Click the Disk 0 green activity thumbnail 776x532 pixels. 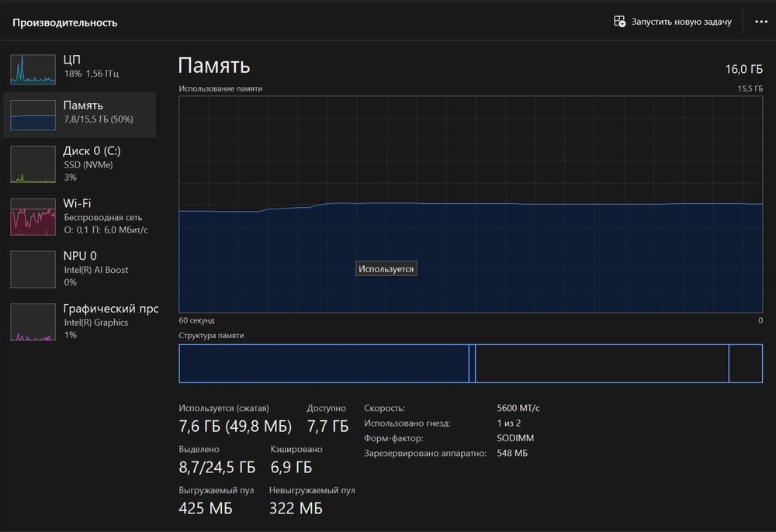[33, 164]
